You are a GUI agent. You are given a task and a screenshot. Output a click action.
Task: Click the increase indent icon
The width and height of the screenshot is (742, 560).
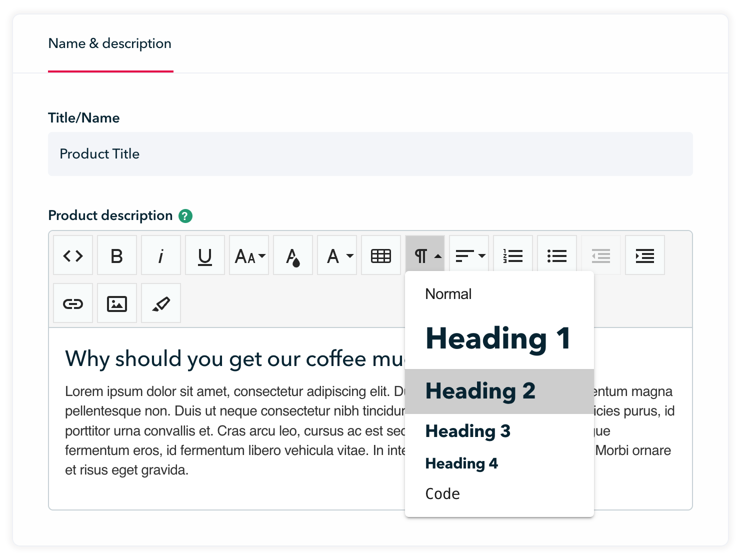(x=645, y=255)
